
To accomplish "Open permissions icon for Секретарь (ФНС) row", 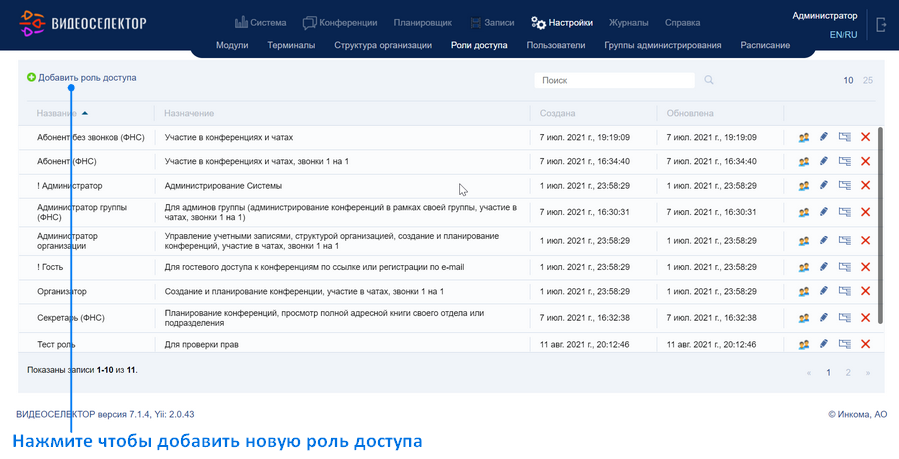I will 845,317.
